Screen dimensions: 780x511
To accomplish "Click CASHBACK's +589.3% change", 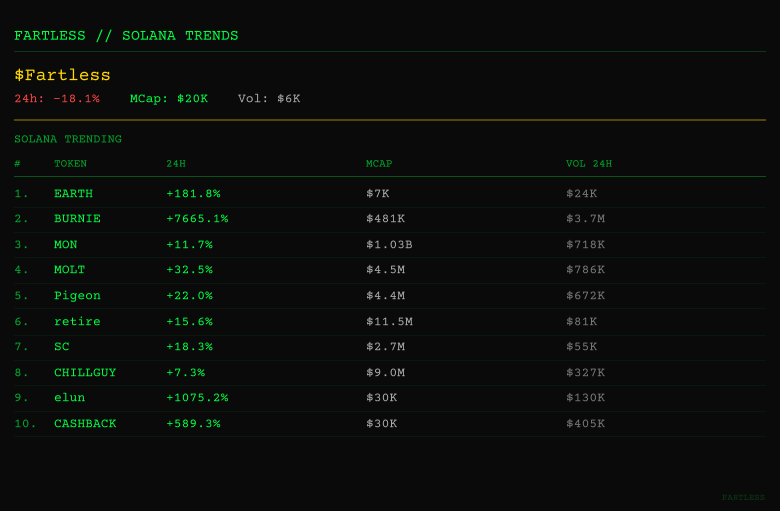I will pos(193,423).
